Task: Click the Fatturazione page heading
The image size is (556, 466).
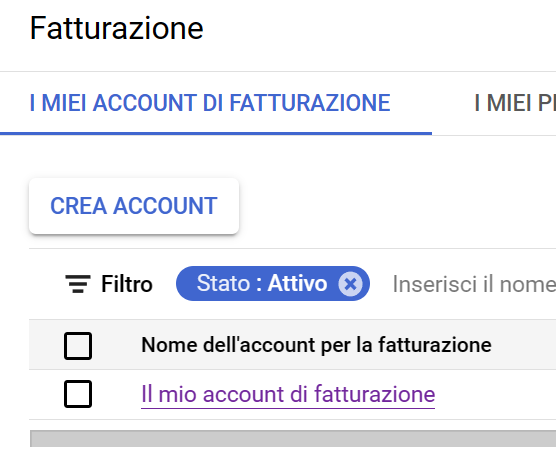Action: click(117, 28)
